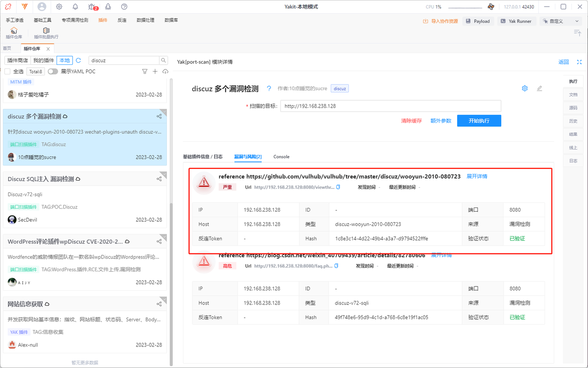This screenshot has height=368, width=588.
Task: Select the 插件商店 source option
Action: tap(18, 60)
